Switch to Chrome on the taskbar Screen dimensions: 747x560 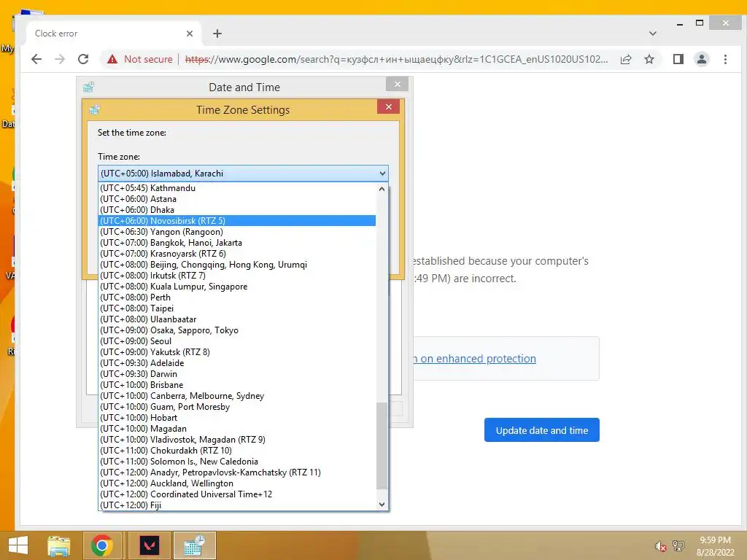pyautogui.click(x=101, y=545)
